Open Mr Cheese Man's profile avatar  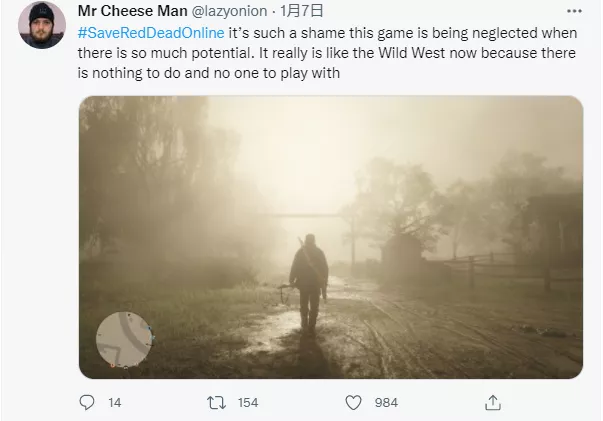(x=40, y=26)
